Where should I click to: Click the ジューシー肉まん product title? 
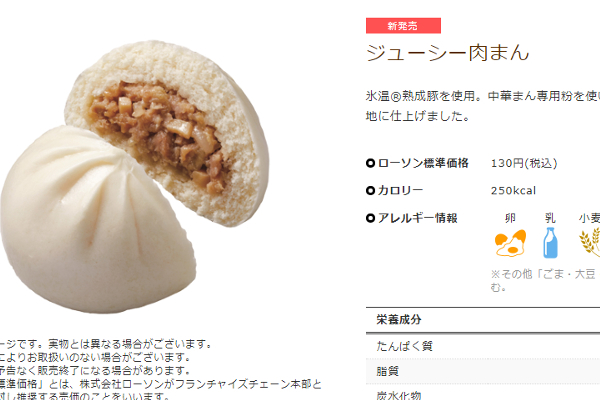point(447,53)
